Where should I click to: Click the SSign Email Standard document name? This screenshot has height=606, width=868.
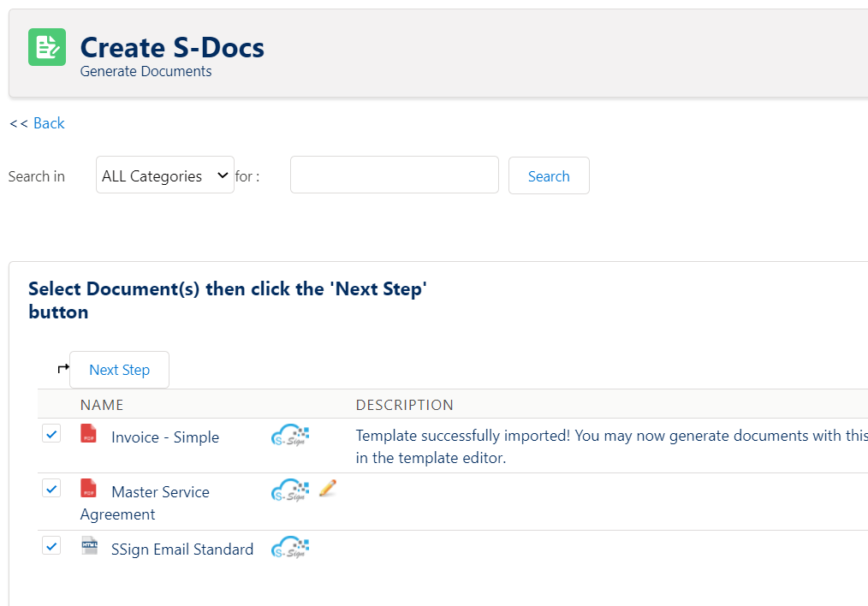182,550
